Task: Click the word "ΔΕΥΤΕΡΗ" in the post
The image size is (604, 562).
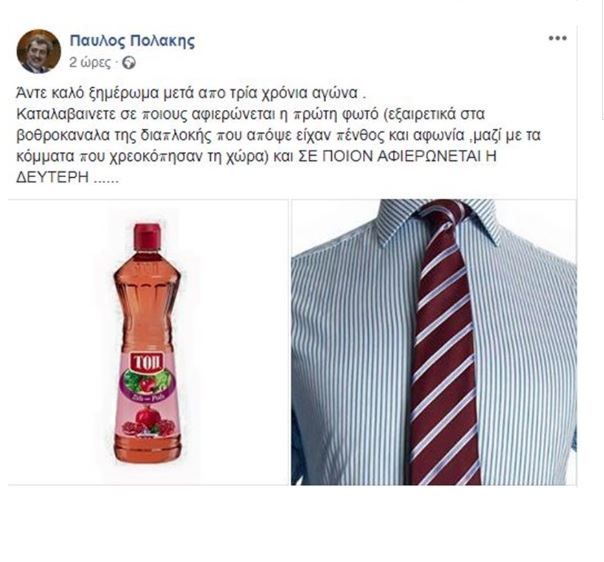Action: click(x=52, y=178)
